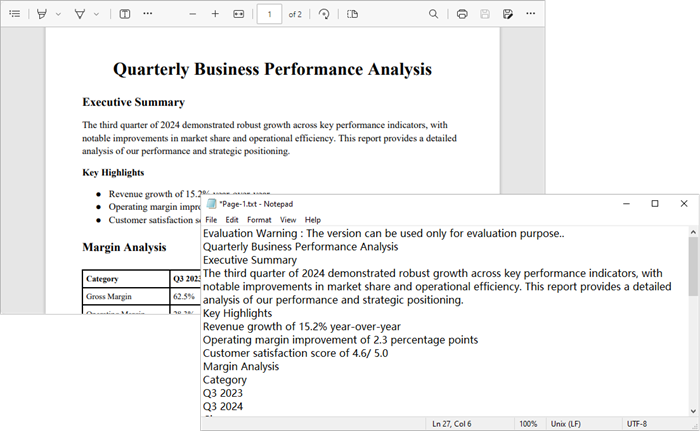Click the save as icon with pencil
The image size is (700, 431).
[x=508, y=14]
